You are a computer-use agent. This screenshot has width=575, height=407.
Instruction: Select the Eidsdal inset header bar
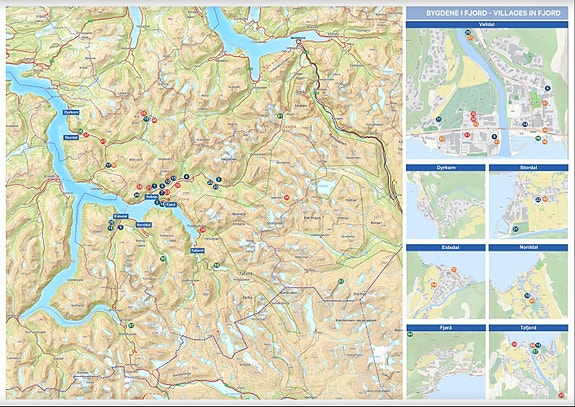click(446, 248)
